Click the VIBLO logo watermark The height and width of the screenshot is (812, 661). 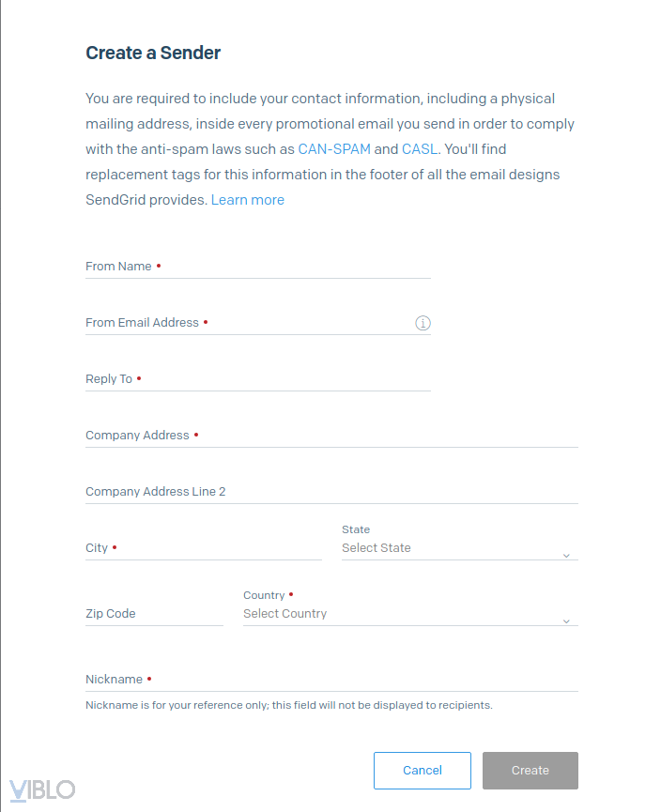[42, 789]
